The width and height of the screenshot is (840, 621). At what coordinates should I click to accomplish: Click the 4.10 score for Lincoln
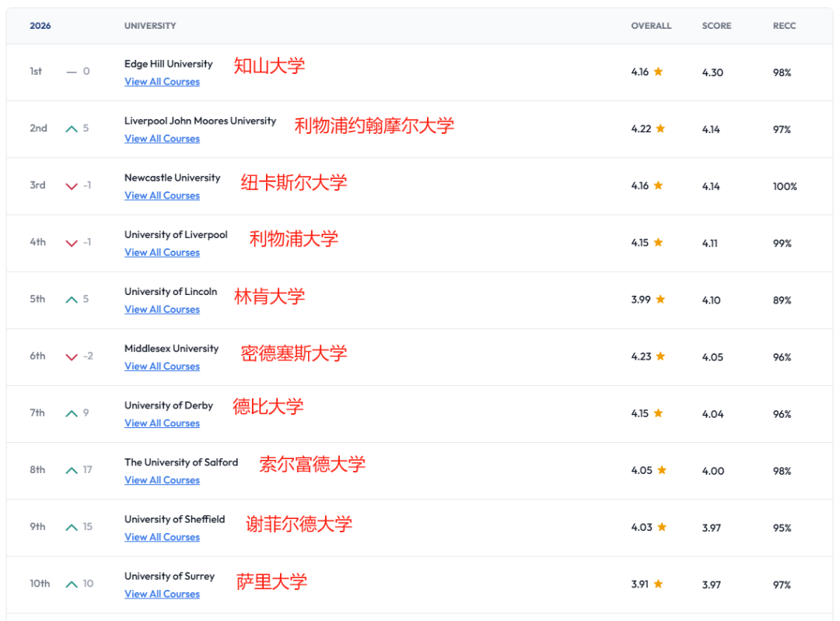click(x=711, y=300)
